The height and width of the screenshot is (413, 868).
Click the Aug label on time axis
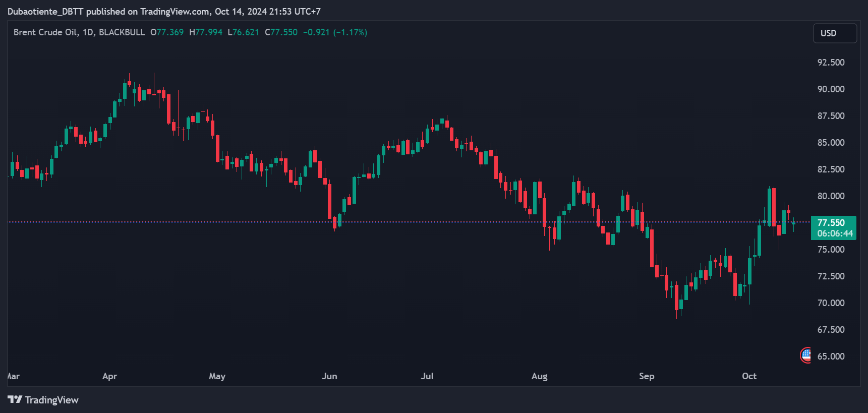539,376
